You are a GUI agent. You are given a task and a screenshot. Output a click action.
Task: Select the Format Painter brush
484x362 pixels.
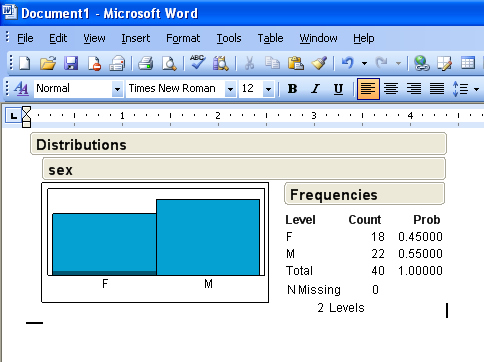319,63
